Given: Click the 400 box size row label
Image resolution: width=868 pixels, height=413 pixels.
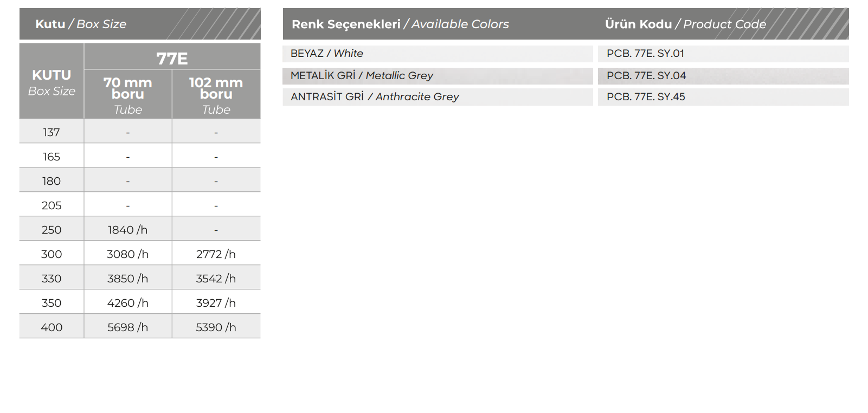Looking at the screenshot, I should (x=52, y=327).
